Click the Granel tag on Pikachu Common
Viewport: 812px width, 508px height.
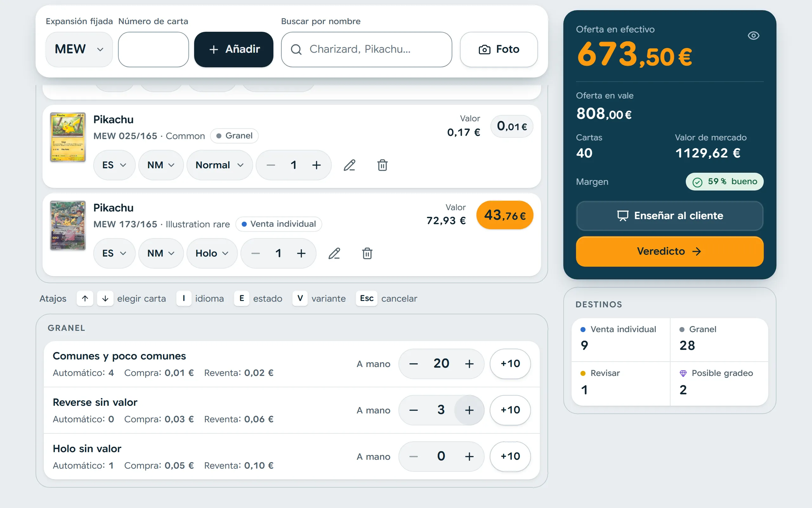tap(234, 136)
